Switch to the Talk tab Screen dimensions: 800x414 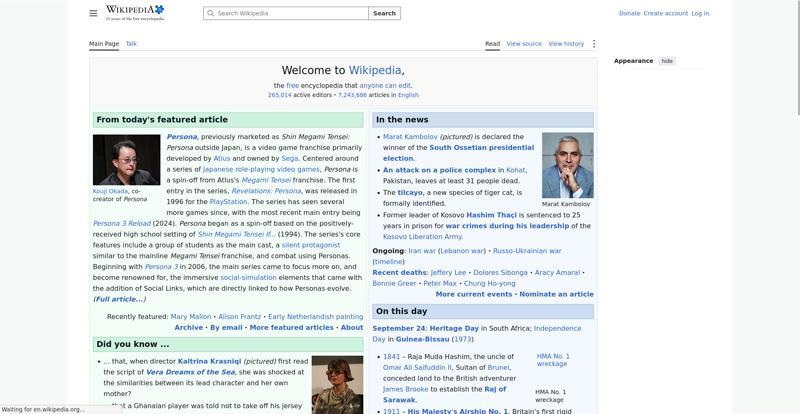[x=131, y=44]
